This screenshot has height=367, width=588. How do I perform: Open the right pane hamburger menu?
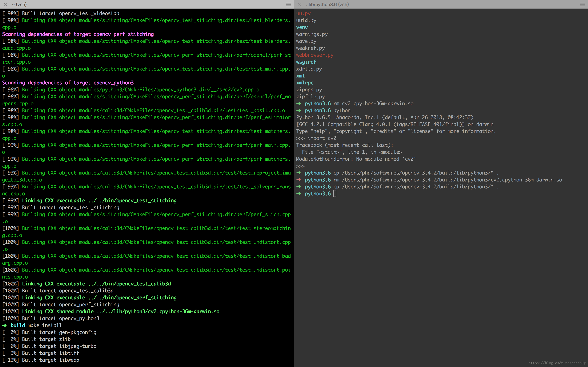point(582,4)
